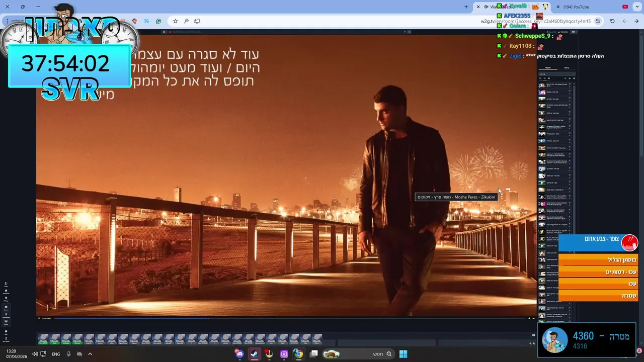The width and height of the screenshot is (644, 362).
Task: Open the pink camera app on taskbar
Action: click(284, 354)
